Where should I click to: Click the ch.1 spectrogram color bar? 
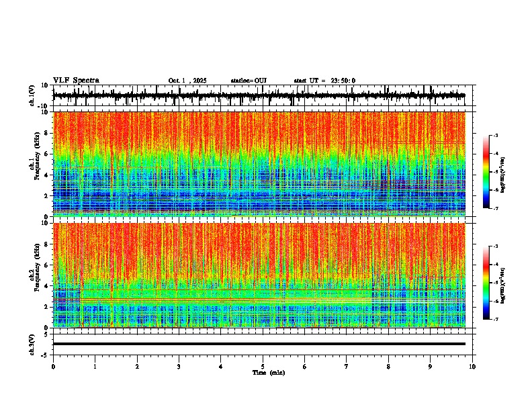click(x=486, y=172)
